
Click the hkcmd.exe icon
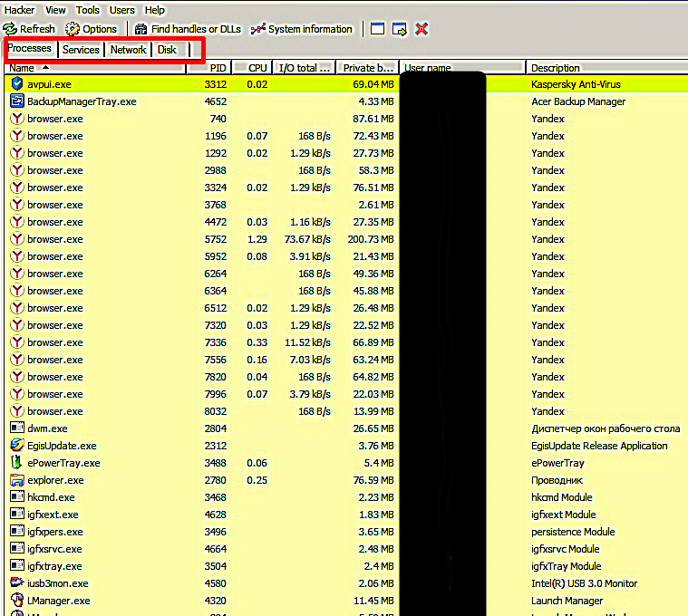16,496
